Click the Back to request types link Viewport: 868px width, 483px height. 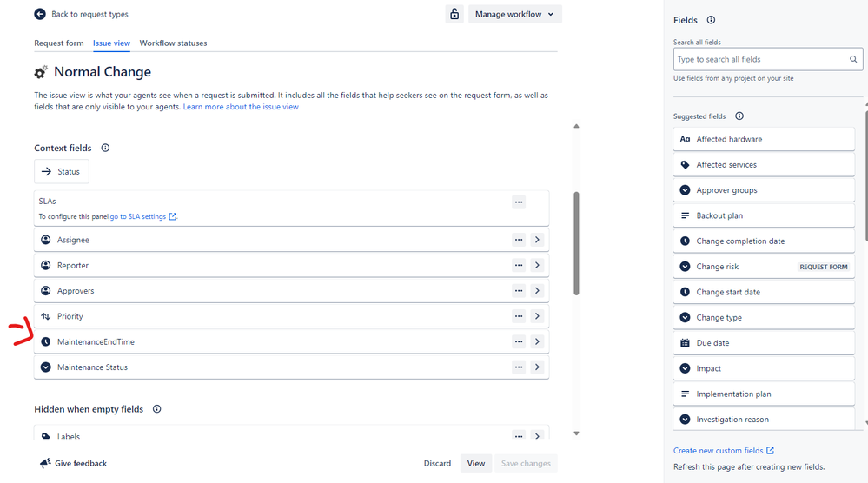[x=89, y=15]
